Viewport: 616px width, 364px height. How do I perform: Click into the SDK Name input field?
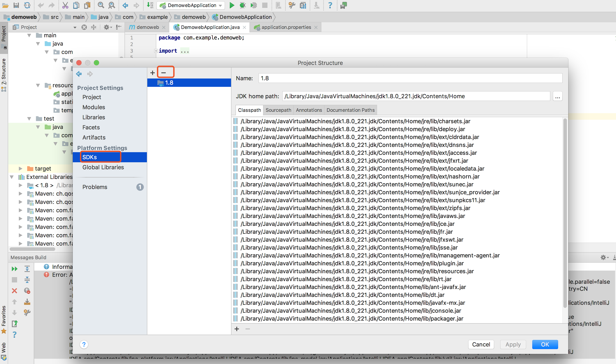(409, 78)
